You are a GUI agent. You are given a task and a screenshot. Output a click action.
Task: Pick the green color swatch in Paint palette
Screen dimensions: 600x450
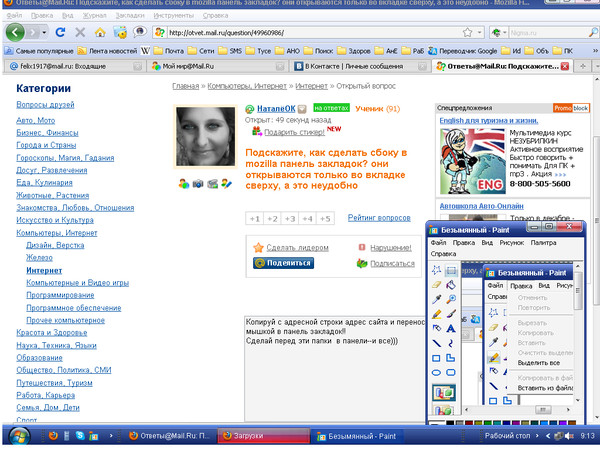[488, 423]
